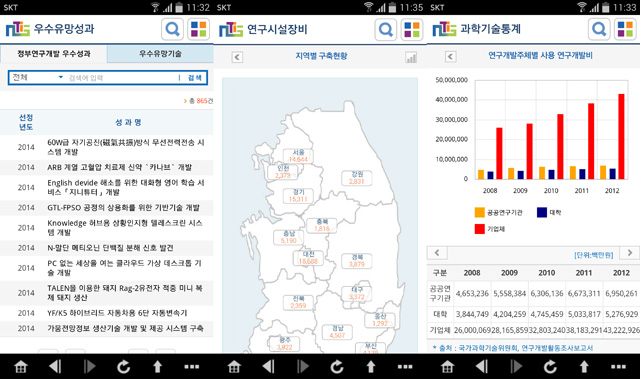Select the 충북 1,816 region label
The height and width of the screenshot is (379, 640).
coord(322,225)
